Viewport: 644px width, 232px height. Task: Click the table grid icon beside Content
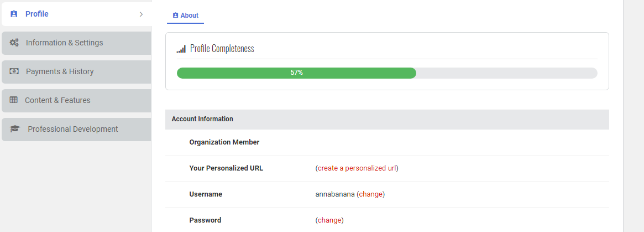point(14,100)
